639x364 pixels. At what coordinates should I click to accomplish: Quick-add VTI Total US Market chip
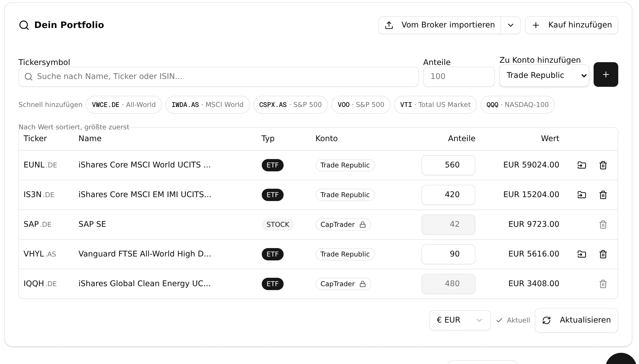tap(436, 105)
